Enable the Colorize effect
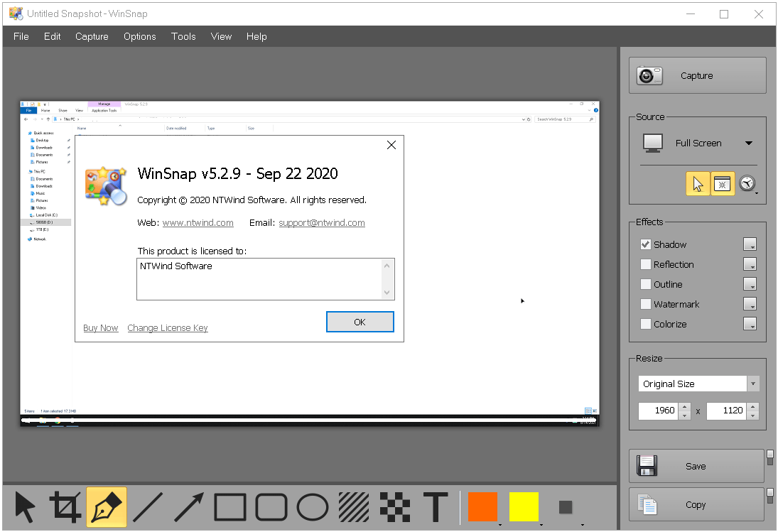This screenshot has width=778, height=532. (x=646, y=324)
